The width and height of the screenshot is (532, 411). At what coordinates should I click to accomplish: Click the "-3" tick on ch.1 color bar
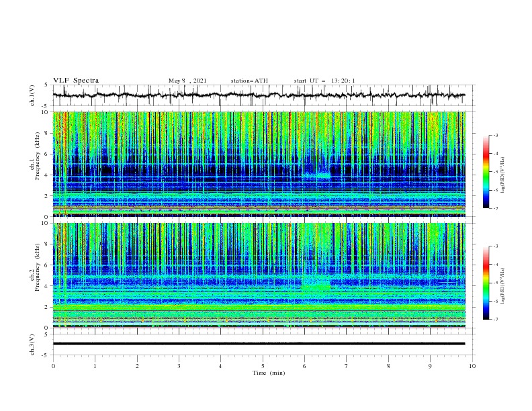[x=496, y=135]
